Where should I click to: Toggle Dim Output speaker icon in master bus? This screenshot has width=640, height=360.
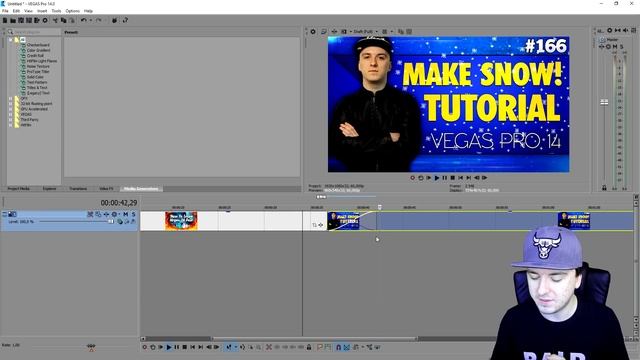(x=626, y=31)
